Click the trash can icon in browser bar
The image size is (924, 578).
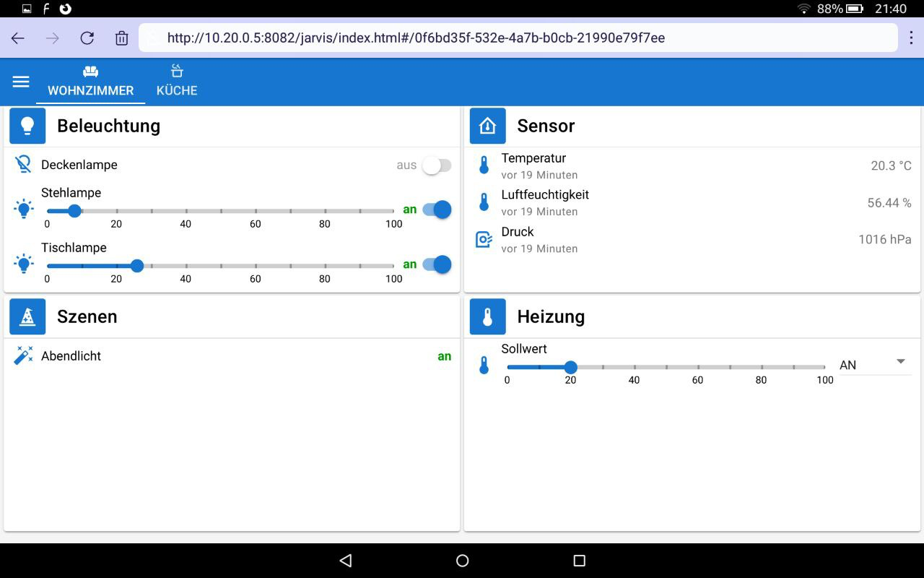(x=122, y=38)
